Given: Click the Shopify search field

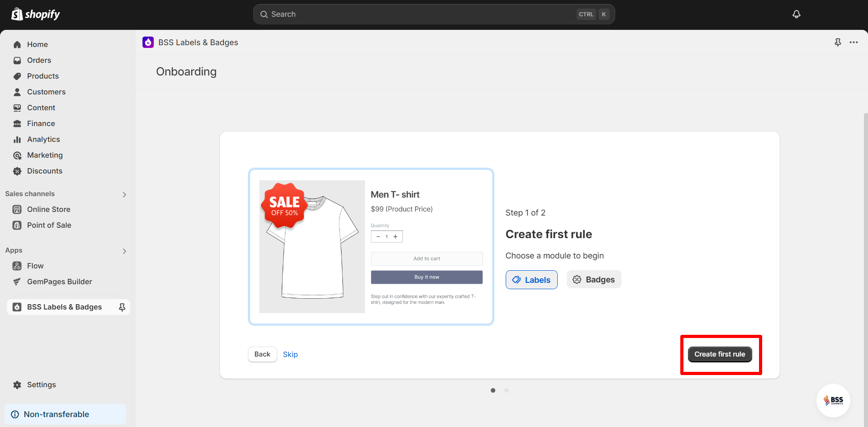Looking at the screenshot, I should point(434,14).
